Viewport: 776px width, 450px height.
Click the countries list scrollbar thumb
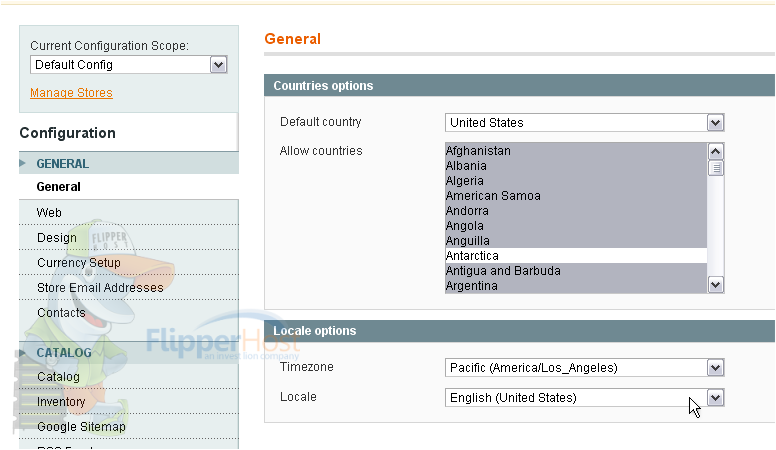716,168
